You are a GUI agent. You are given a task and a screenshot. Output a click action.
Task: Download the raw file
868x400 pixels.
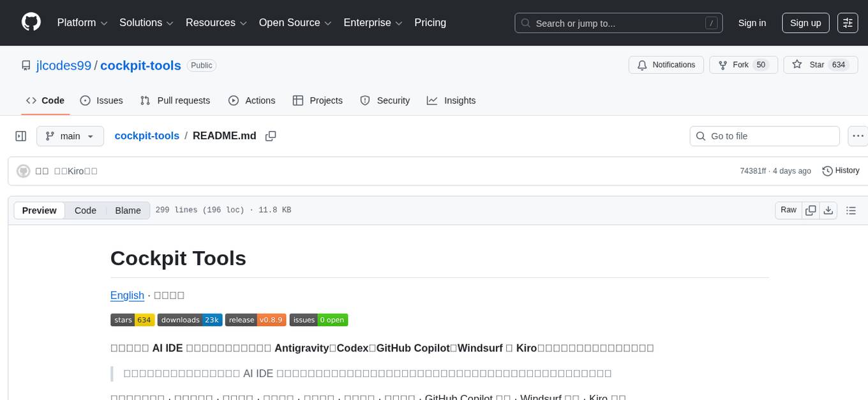pos(828,210)
